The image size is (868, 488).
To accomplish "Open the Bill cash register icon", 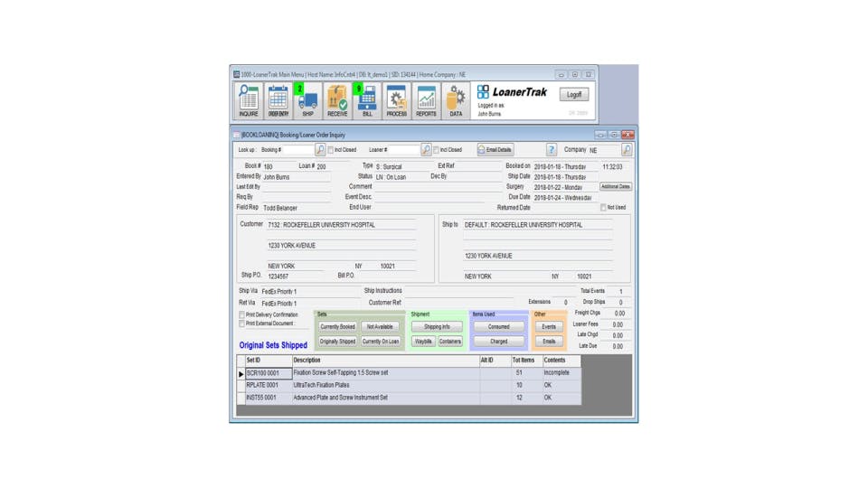I will click(367, 100).
